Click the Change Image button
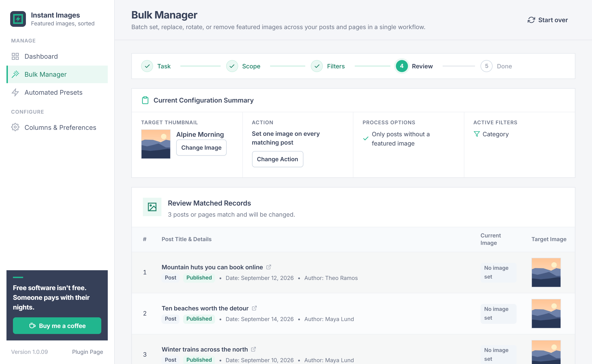This screenshot has height=364, width=592. (201, 148)
